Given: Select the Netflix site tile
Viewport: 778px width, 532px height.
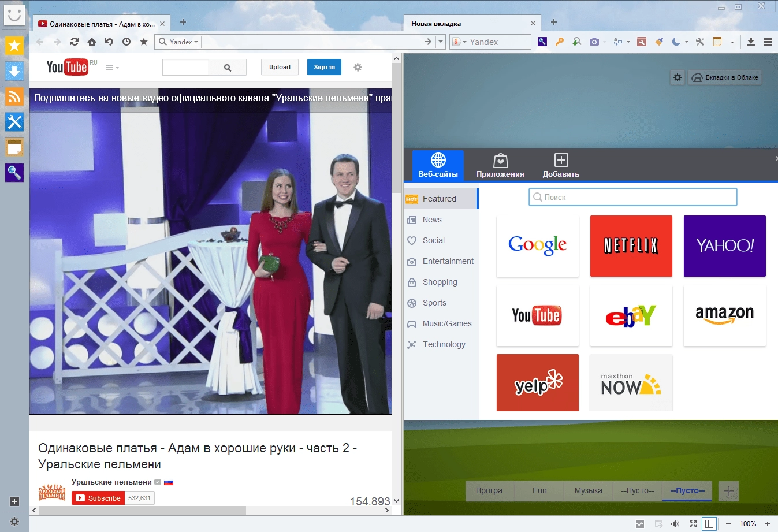Looking at the screenshot, I should click(x=631, y=246).
